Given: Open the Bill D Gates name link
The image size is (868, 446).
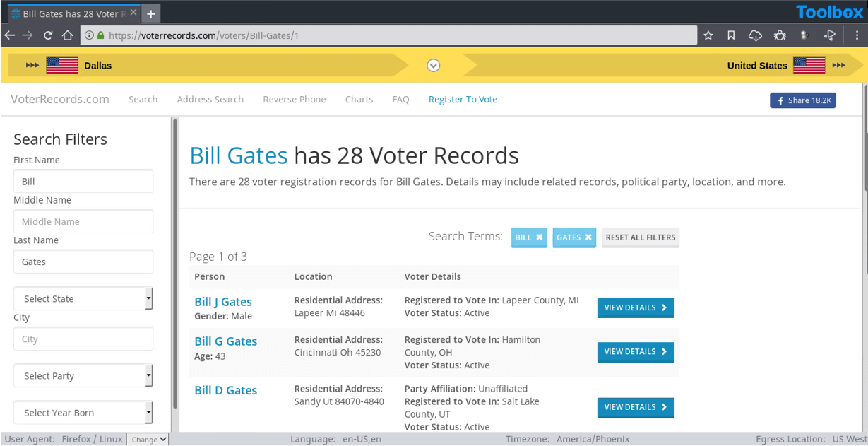Looking at the screenshot, I should click(x=226, y=390).
